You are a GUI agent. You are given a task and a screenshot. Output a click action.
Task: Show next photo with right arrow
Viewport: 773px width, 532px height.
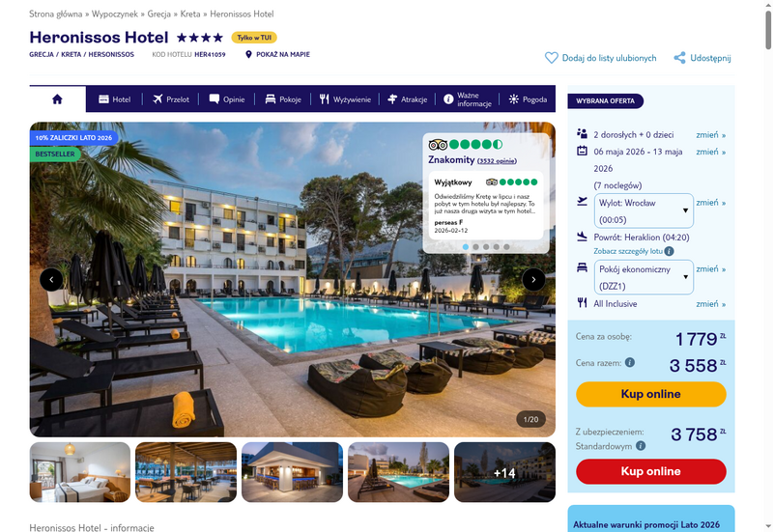click(x=533, y=280)
